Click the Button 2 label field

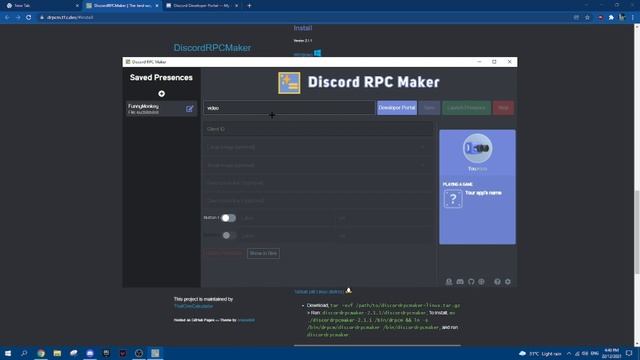287,236
